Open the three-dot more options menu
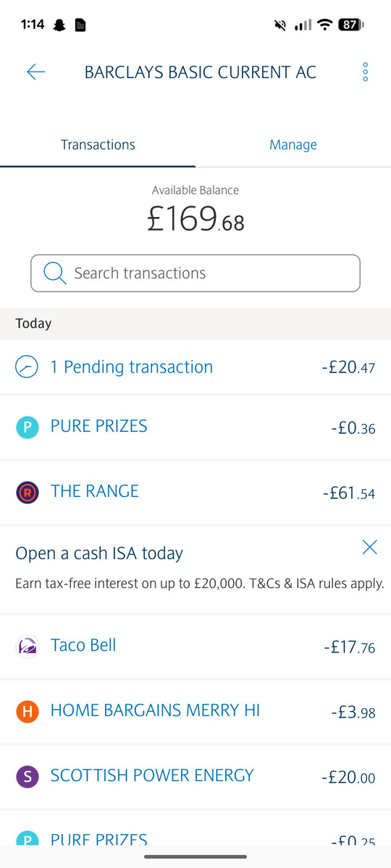Viewport: 391px width, 868px height. (365, 72)
